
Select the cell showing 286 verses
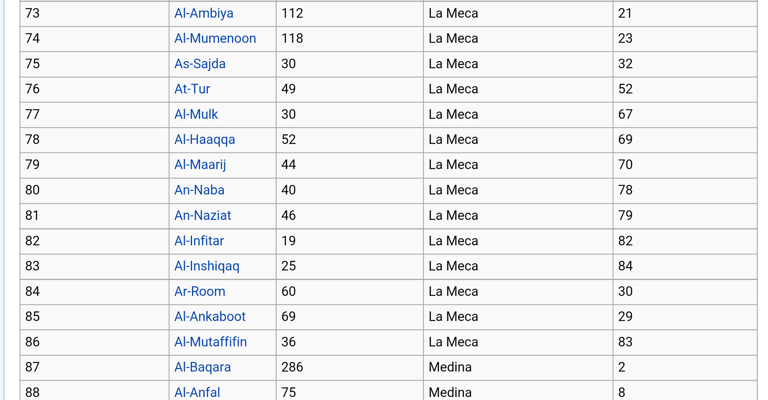click(x=350, y=367)
